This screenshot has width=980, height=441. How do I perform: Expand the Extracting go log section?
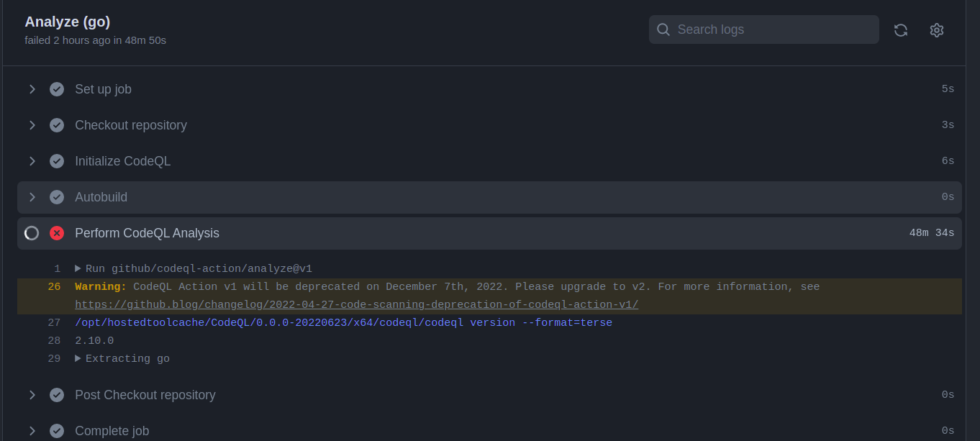[78, 358]
